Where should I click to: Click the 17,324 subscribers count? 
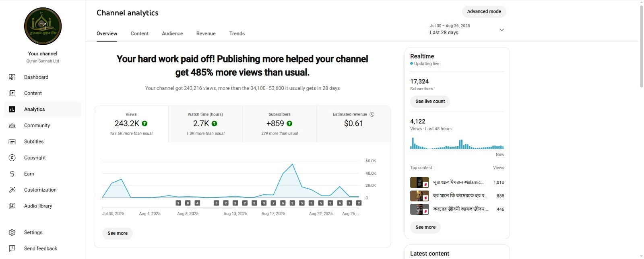pos(419,81)
